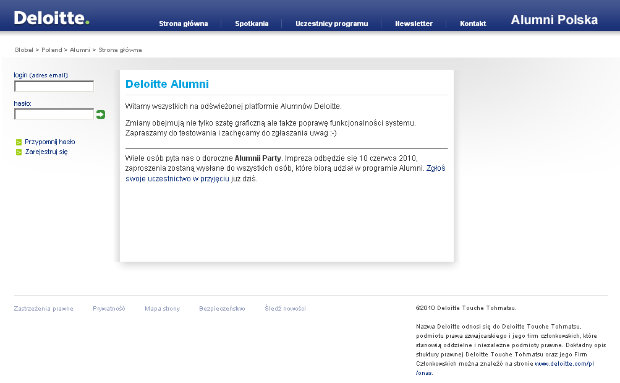Open Uczestnicy programu page
The image size is (620, 383).
(x=332, y=24)
